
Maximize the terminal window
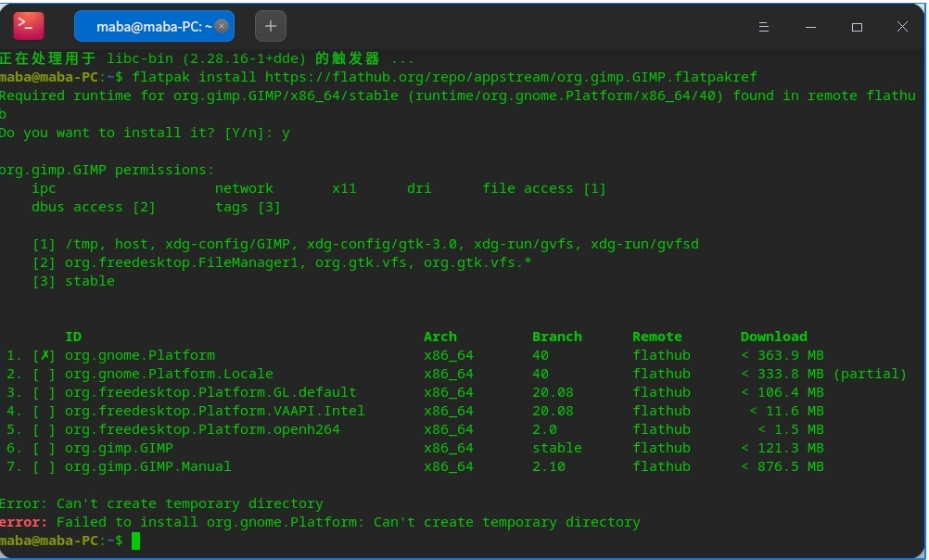[x=857, y=27]
